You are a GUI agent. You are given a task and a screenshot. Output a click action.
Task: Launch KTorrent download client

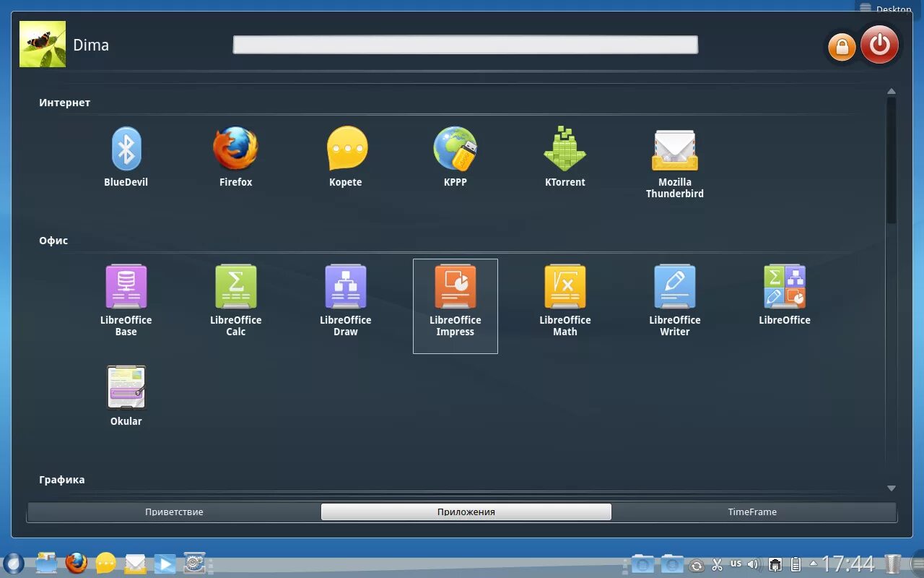coord(565,157)
